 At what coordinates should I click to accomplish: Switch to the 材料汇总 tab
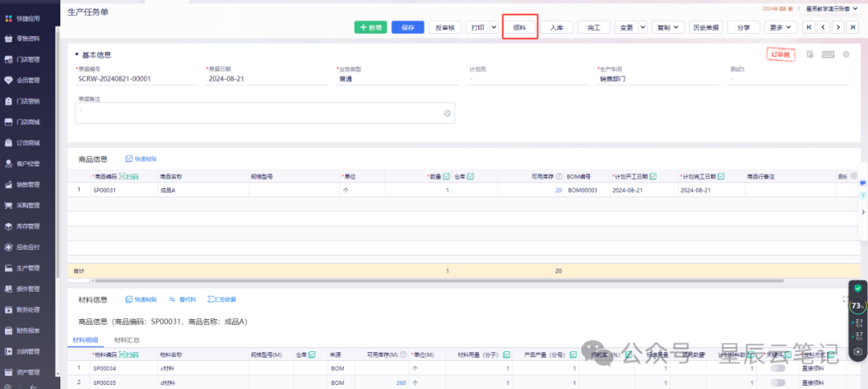[127, 340]
